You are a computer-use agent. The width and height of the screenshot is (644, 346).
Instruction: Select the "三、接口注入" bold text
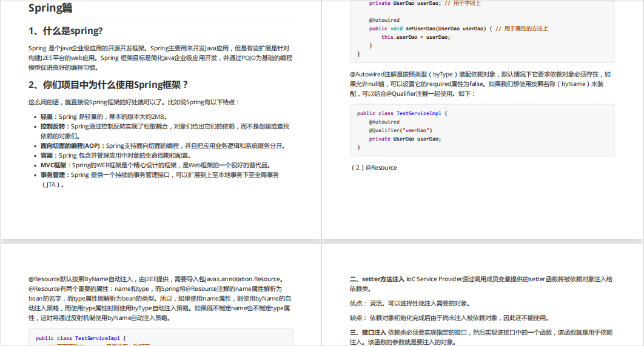[x=368, y=333]
